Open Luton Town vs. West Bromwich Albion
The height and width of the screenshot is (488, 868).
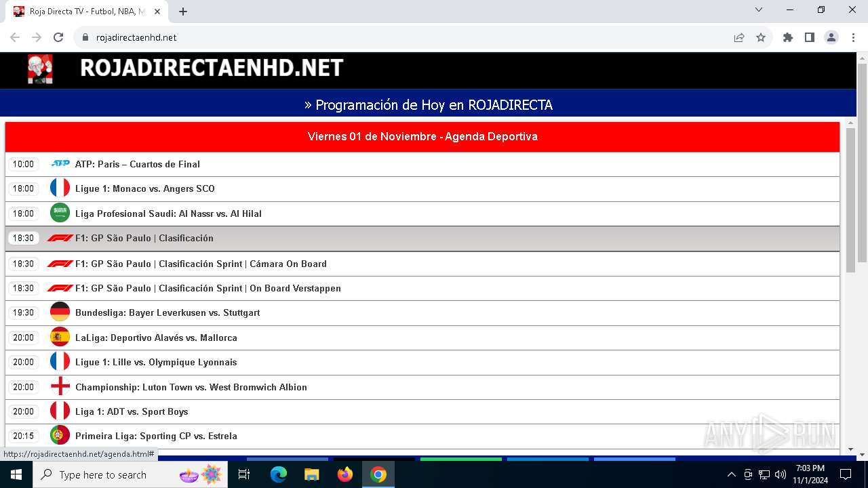pos(191,387)
